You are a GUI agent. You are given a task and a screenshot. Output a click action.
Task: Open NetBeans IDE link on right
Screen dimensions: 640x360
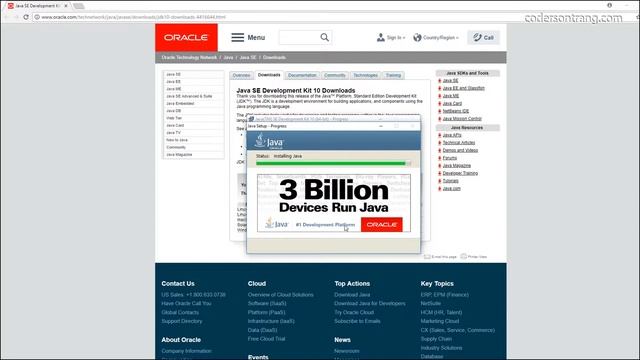(456, 111)
